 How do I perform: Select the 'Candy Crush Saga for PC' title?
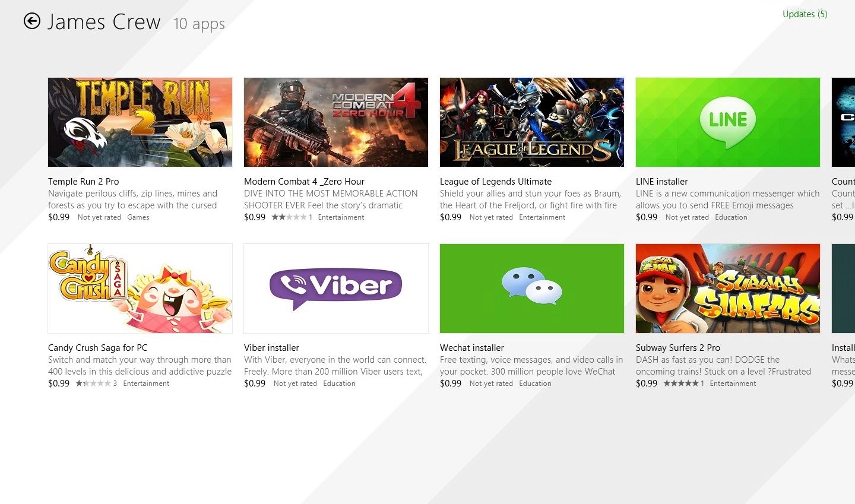98,348
